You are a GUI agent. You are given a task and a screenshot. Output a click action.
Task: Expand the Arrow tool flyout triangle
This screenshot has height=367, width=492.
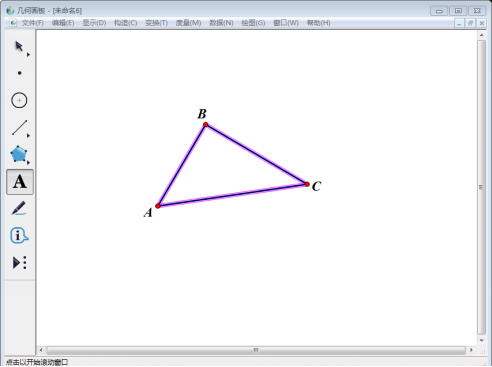[x=28, y=55]
